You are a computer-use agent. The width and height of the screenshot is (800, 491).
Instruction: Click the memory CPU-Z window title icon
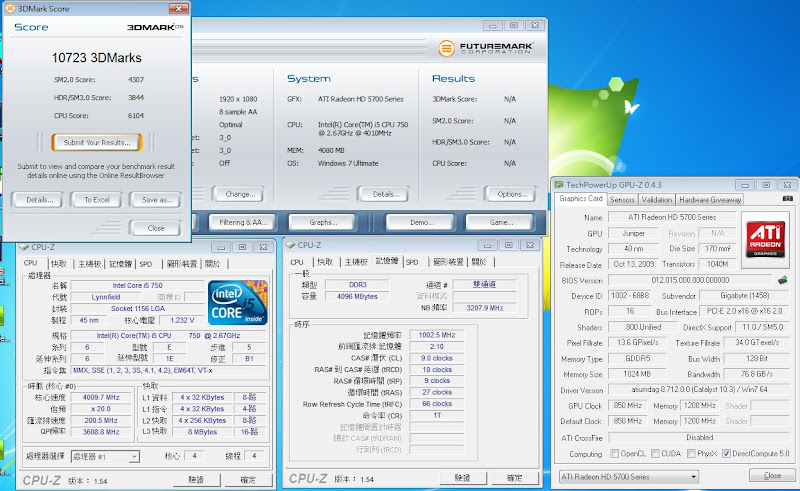pyautogui.click(x=290, y=245)
